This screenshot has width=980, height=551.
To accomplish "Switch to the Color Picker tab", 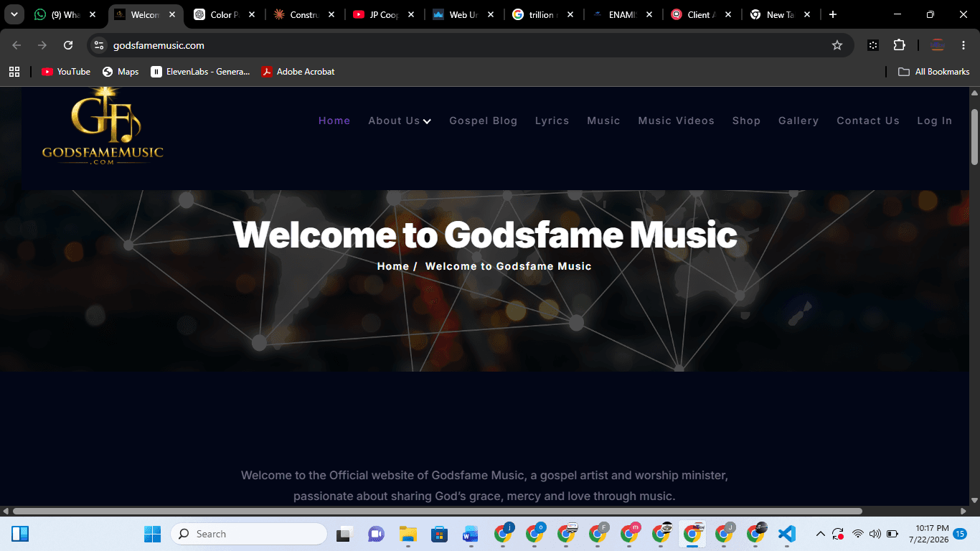I will point(225,14).
